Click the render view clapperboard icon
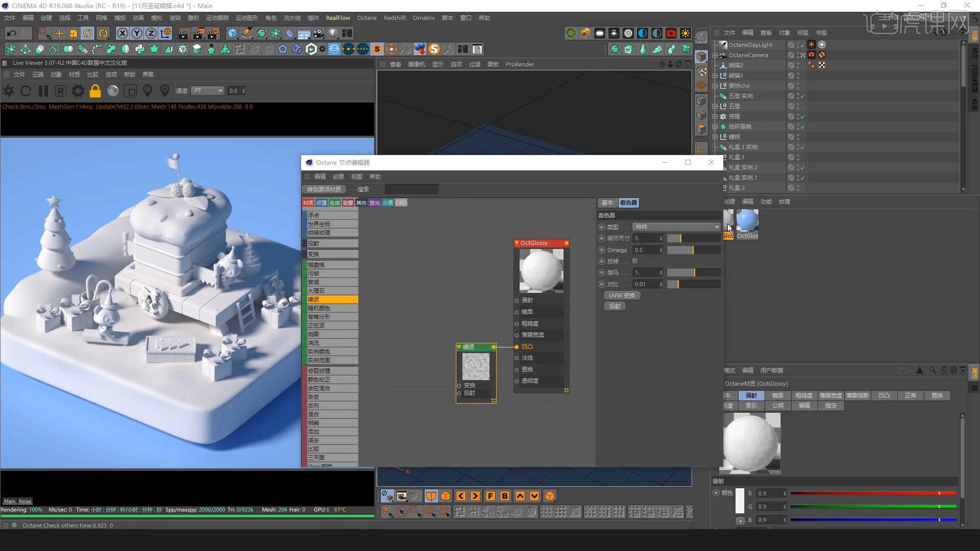Screen dimensions: 980x551 click(x=183, y=34)
